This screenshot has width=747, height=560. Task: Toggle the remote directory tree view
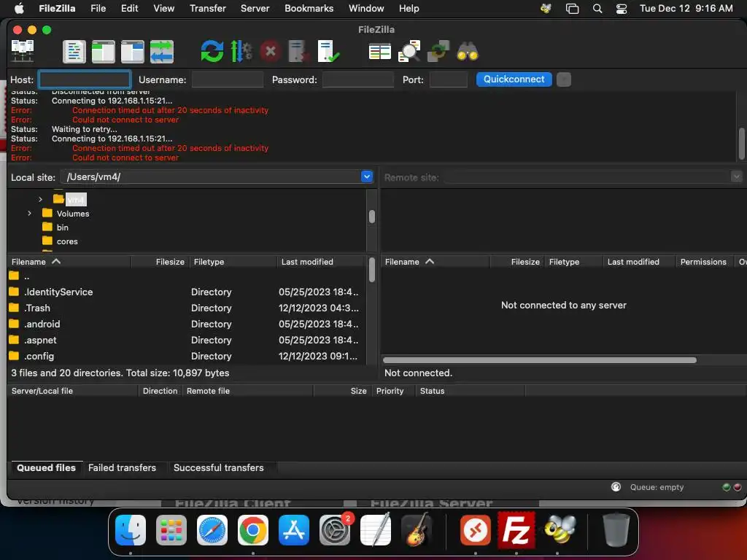pos(132,52)
